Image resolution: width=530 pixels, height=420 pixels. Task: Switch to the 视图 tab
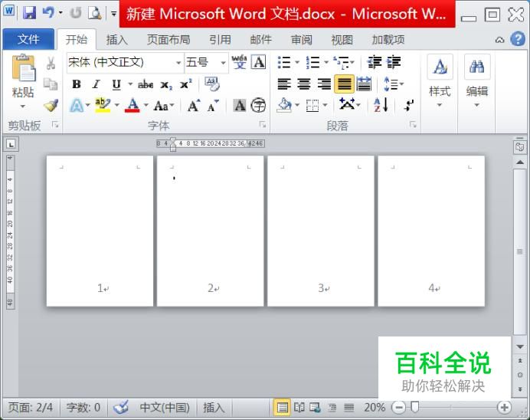(x=342, y=40)
